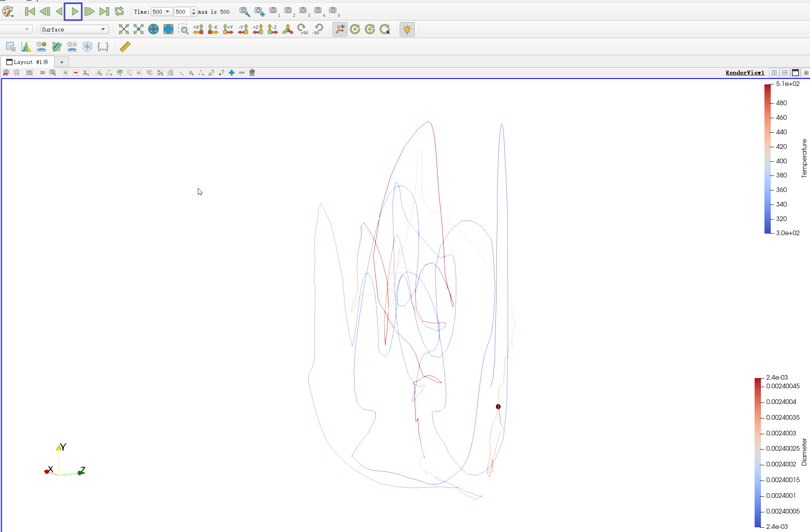Jump to first frame
This screenshot has width=810, height=532.
(30, 12)
